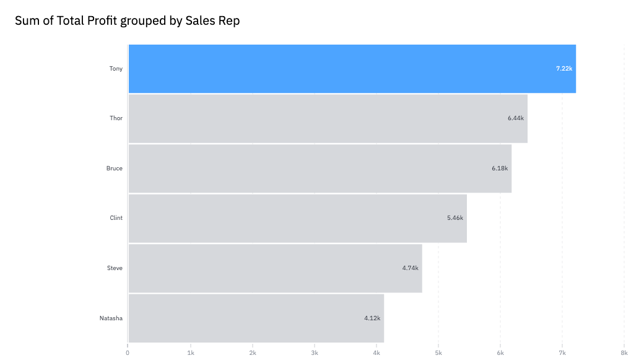Click the Natasha profit bar

click(256, 318)
